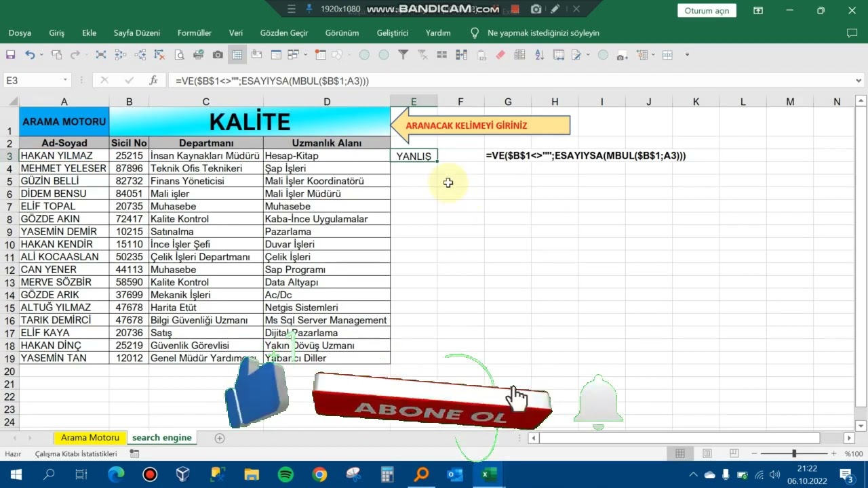Click the A-Z sort icon
The width and height of the screenshot is (868, 488).
point(540,55)
